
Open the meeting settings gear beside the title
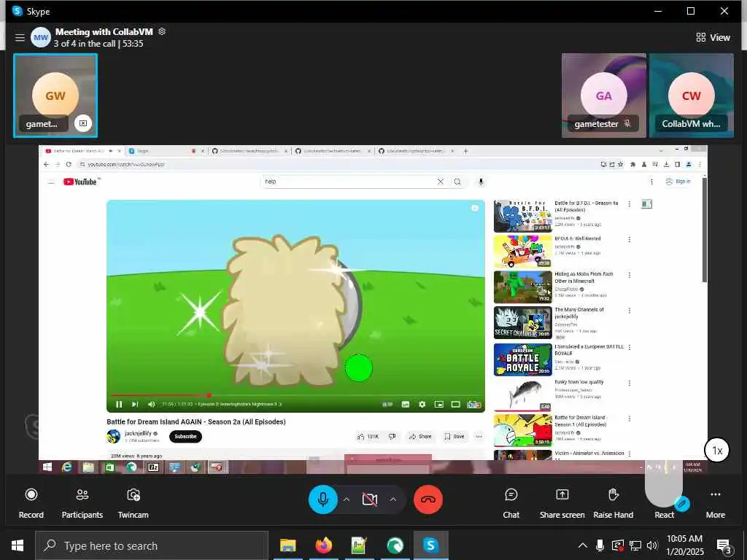[x=162, y=31]
